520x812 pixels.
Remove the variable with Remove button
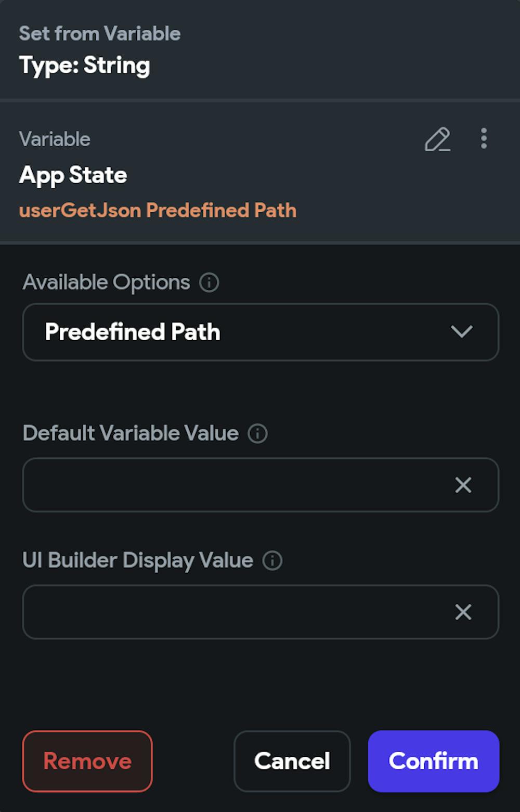(87, 761)
